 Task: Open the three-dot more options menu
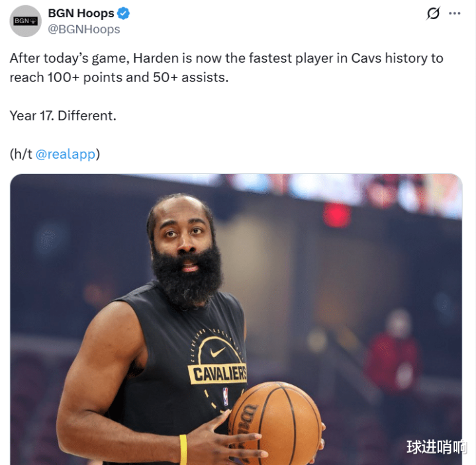pyautogui.click(x=454, y=13)
